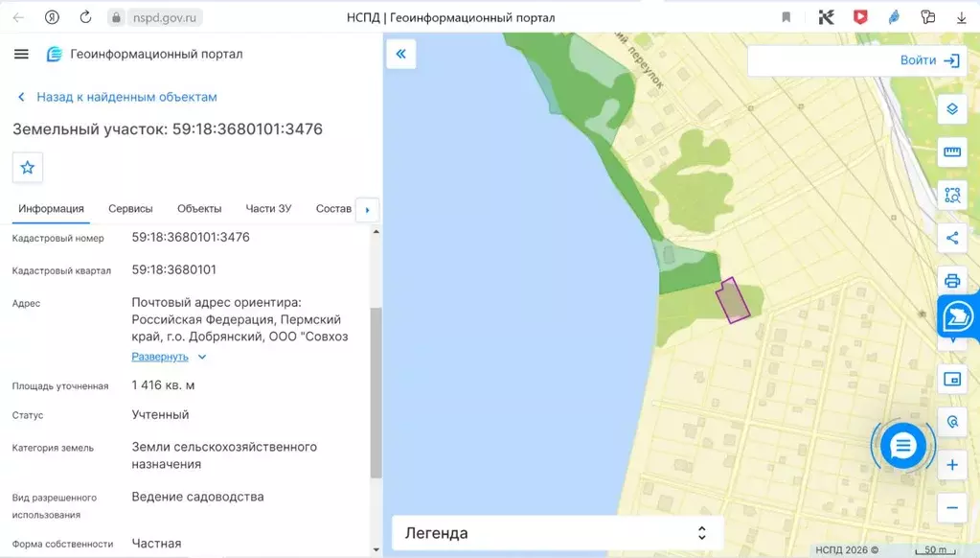Zoom in the map with plus

point(952,465)
